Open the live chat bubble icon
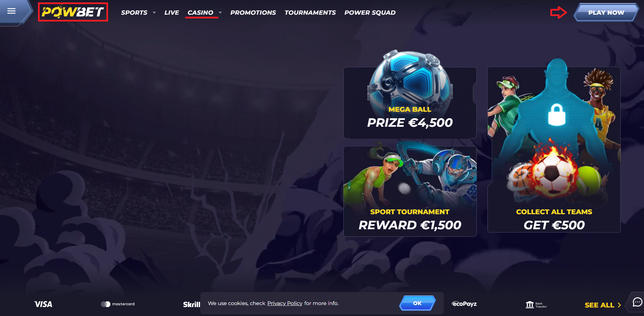 click(x=637, y=302)
